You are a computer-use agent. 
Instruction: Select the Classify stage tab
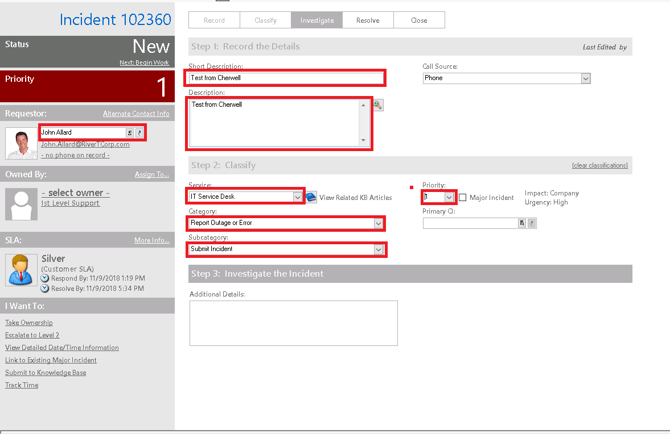[265, 20]
